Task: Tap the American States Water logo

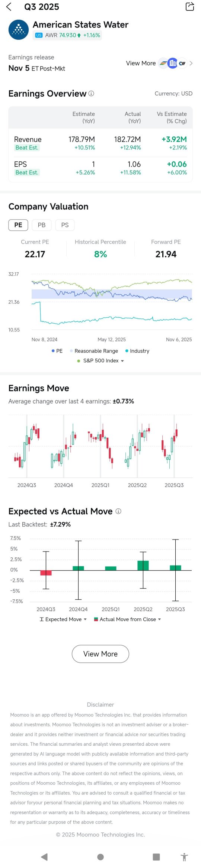Action: (19, 30)
